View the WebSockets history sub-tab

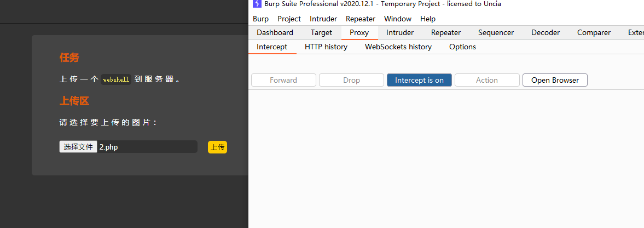[x=398, y=47]
